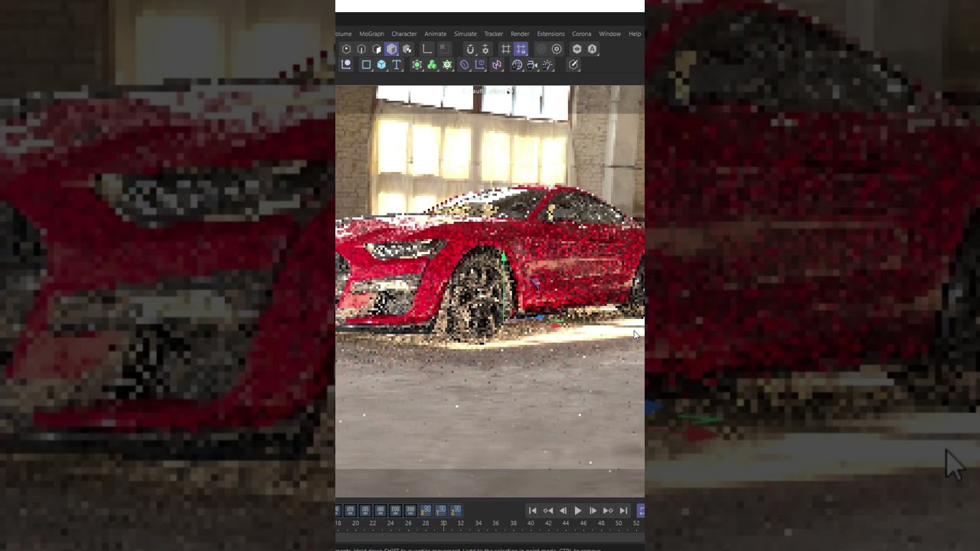
Task: Go to start of animation
Action: (x=533, y=510)
